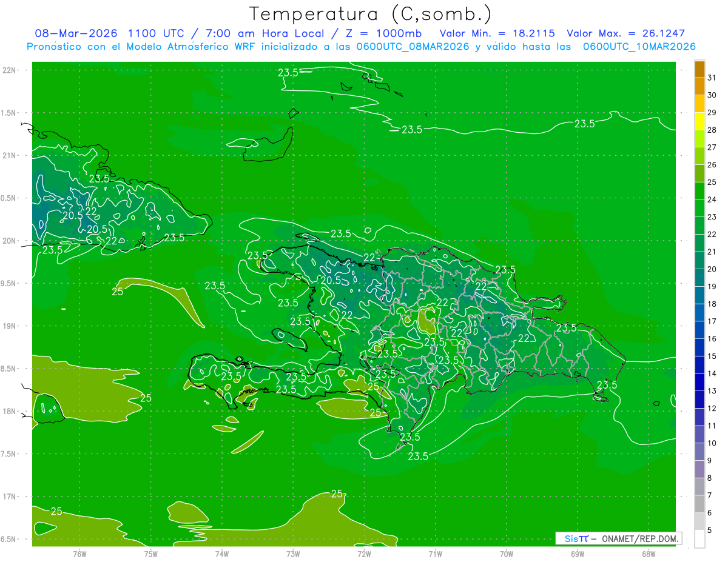Click the colorbar label "19"
The image size is (728, 562).
[x=712, y=286]
